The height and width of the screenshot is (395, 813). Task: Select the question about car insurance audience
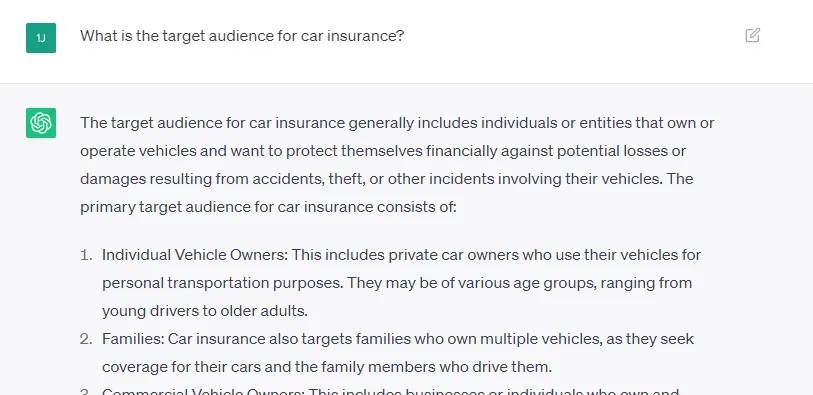tap(242, 36)
